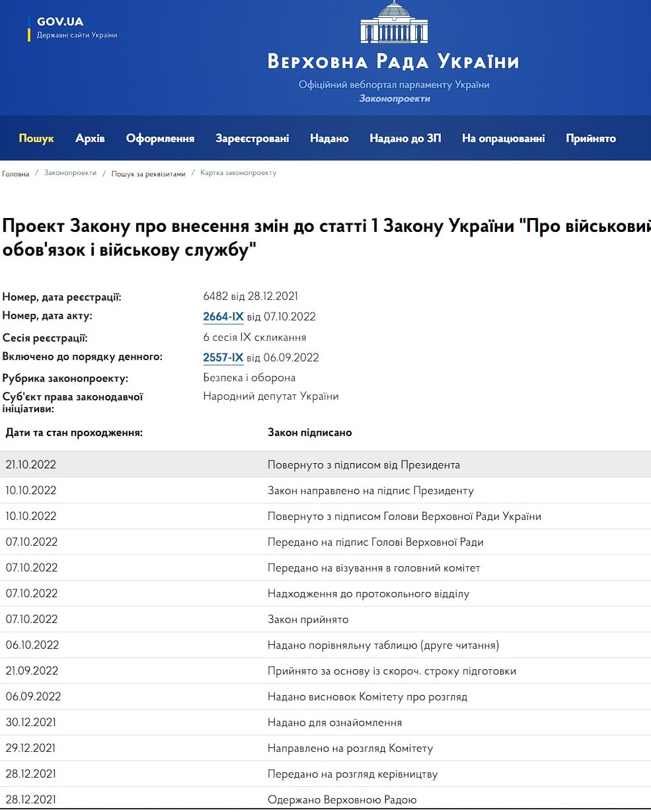Click the Надано navigation item
The image size is (651, 812).
pyautogui.click(x=329, y=138)
